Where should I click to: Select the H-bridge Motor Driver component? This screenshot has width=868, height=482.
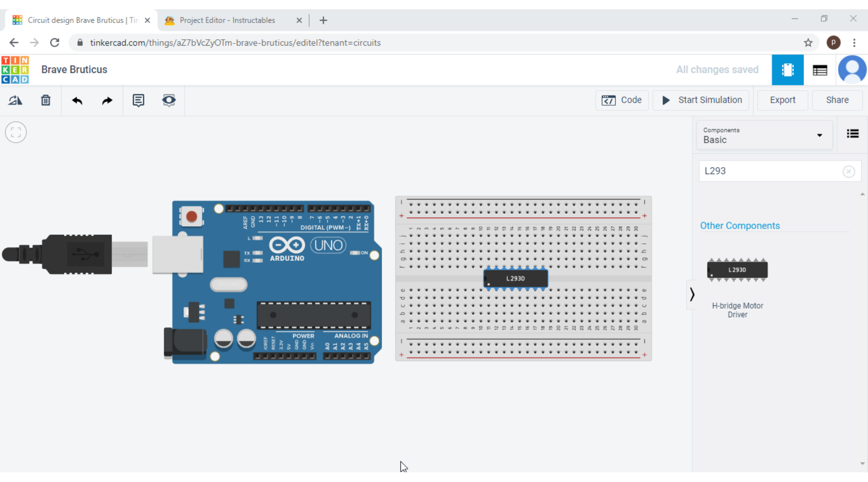(x=737, y=288)
